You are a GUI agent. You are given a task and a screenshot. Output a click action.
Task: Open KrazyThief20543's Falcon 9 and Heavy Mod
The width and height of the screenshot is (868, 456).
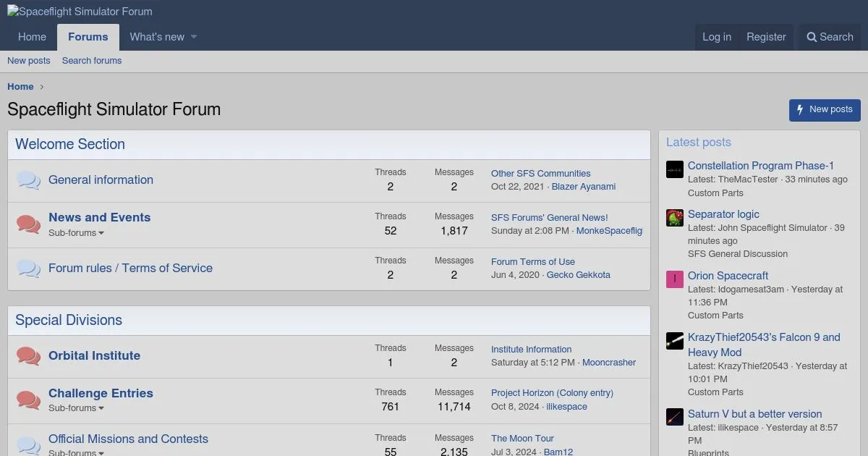click(764, 345)
